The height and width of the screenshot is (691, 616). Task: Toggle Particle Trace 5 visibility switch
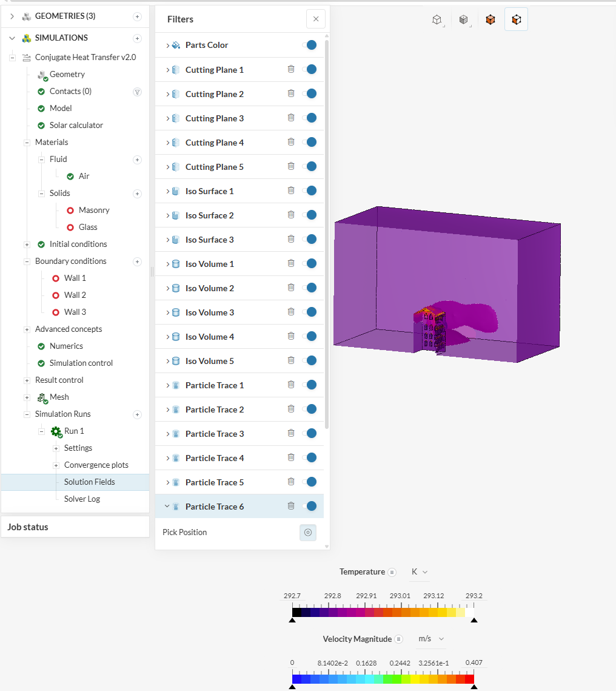(310, 482)
